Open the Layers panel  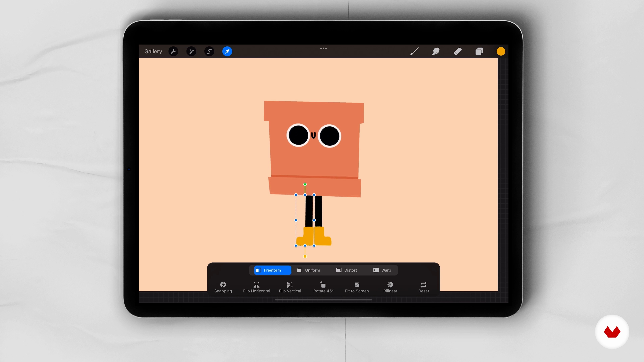pos(479,51)
